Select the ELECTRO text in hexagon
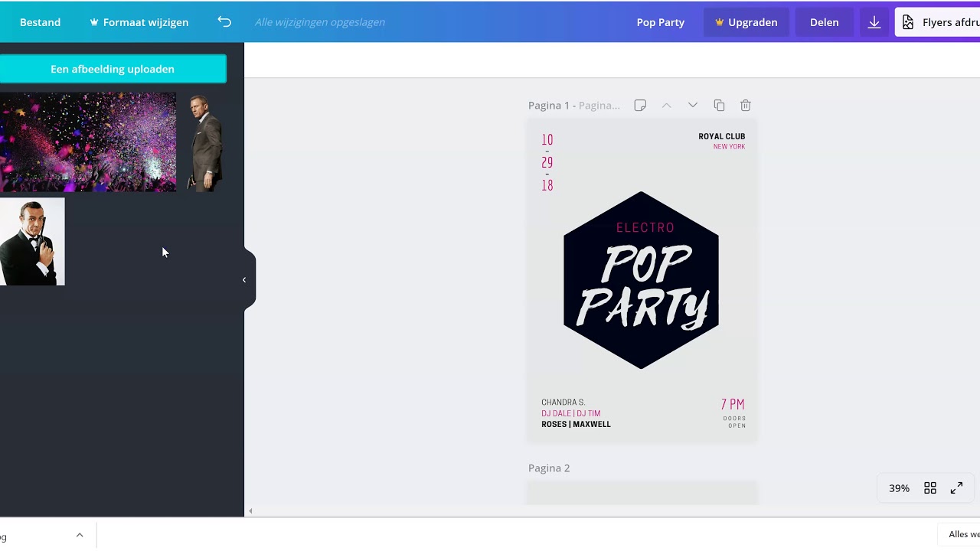 [x=645, y=227]
